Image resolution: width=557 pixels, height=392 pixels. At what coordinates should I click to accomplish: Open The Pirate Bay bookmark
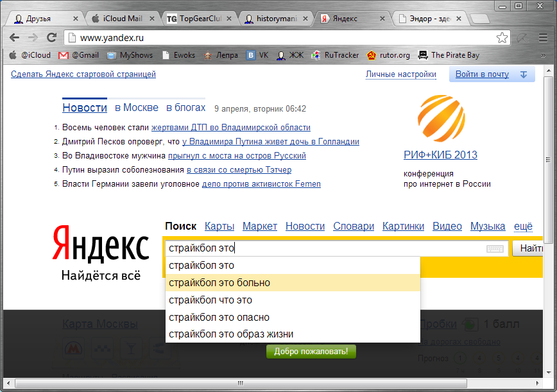click(x=449, y=55)
